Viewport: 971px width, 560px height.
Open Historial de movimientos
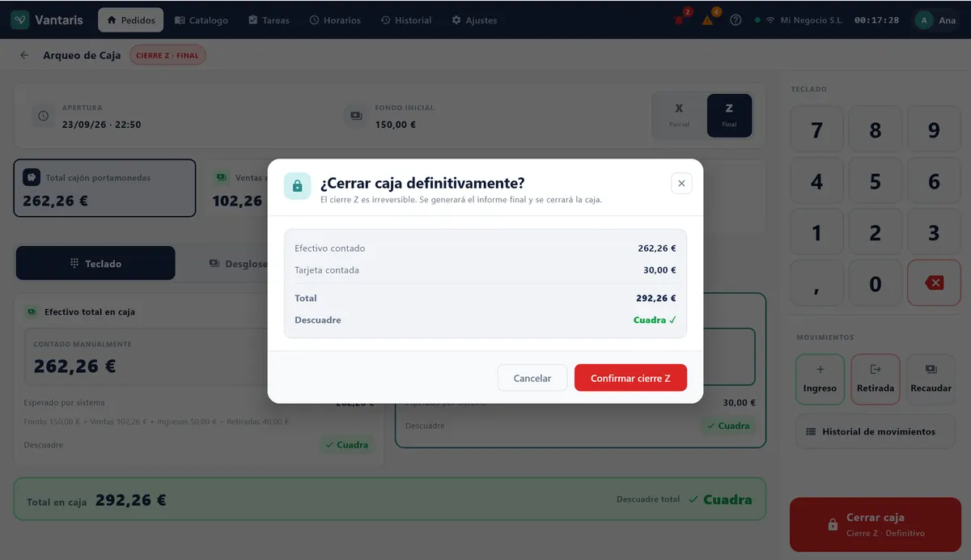pyautogui.click(x=876, y=431)
